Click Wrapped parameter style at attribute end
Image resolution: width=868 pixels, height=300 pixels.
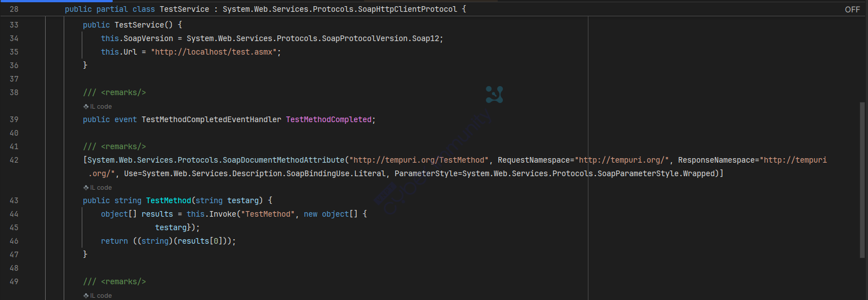(698, 173)
